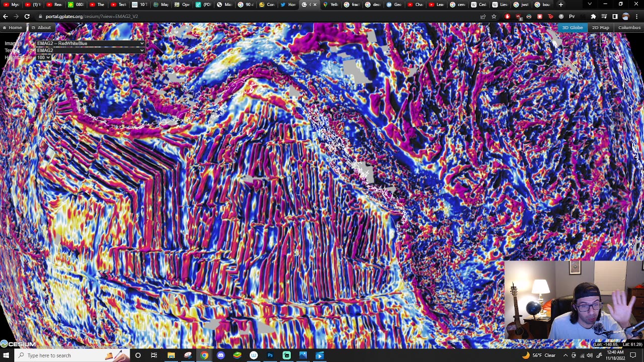Open Task View on the taskbar

[154, 355]
